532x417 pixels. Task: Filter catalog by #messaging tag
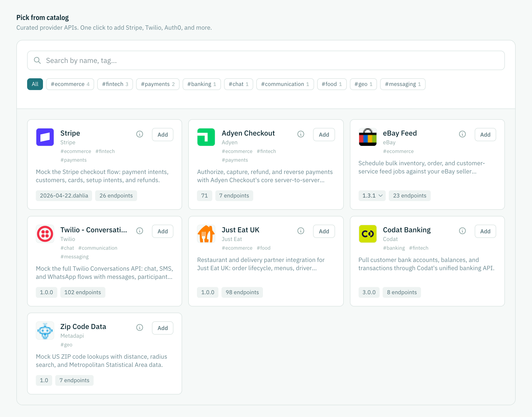403,84
